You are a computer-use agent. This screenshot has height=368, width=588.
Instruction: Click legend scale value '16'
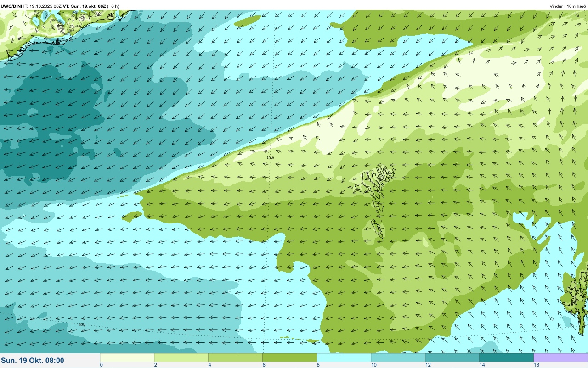[x=536, y=365]
